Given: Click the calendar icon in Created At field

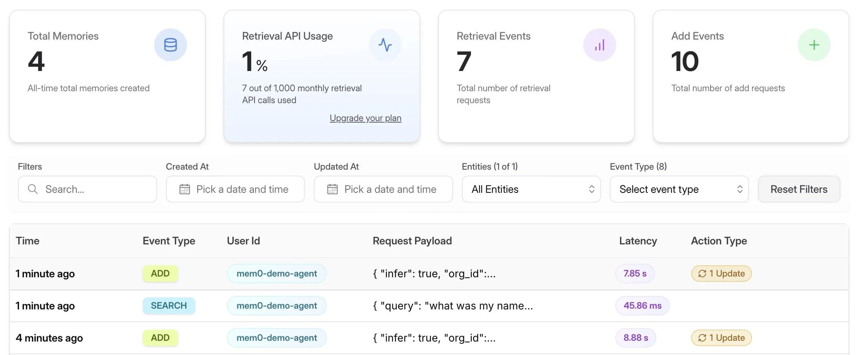Looking at the screenshot, I should 185,189.
